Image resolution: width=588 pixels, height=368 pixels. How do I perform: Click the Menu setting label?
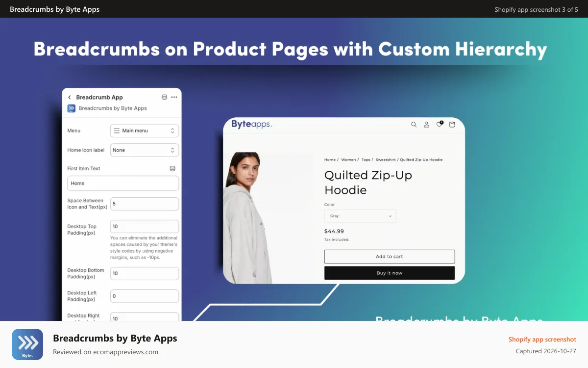point(73,131)
